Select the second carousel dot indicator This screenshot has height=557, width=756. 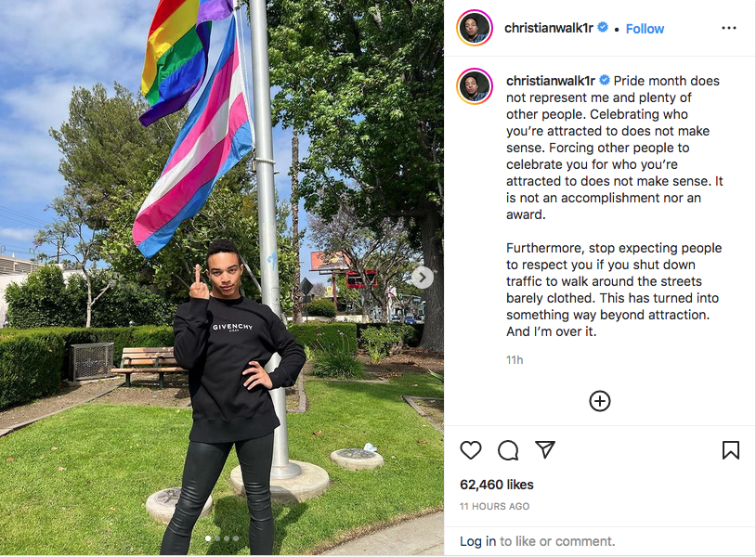coord(217,538)
